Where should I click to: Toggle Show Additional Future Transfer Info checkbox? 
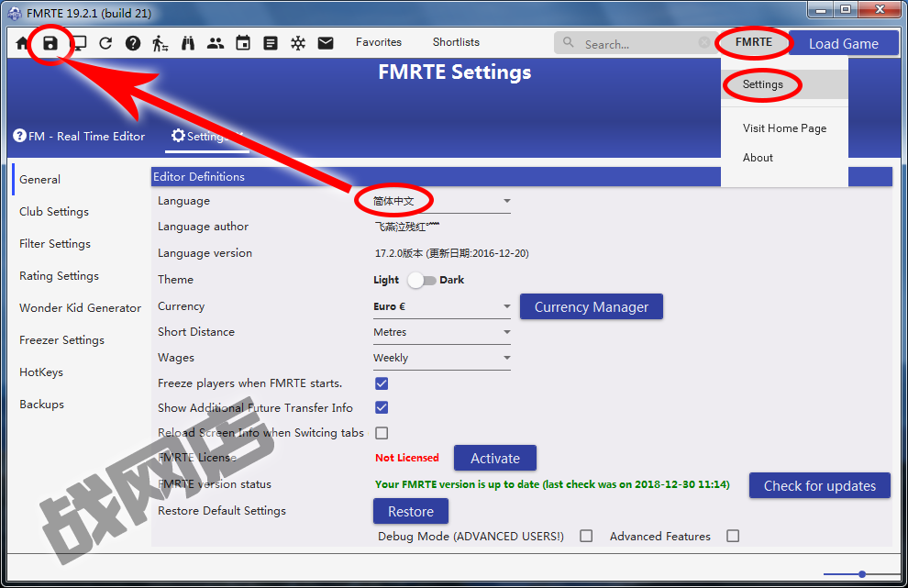(382, 408)
